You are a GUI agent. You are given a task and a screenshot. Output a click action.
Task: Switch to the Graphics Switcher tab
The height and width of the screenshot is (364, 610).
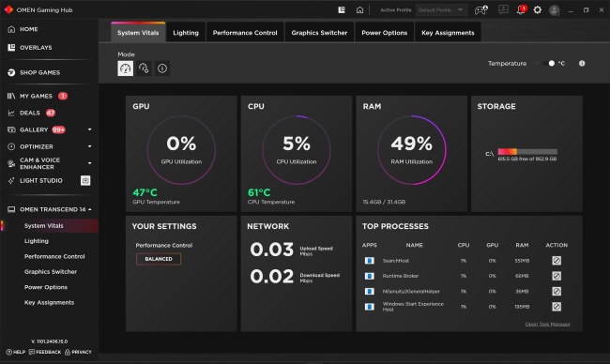pos(319,33)
